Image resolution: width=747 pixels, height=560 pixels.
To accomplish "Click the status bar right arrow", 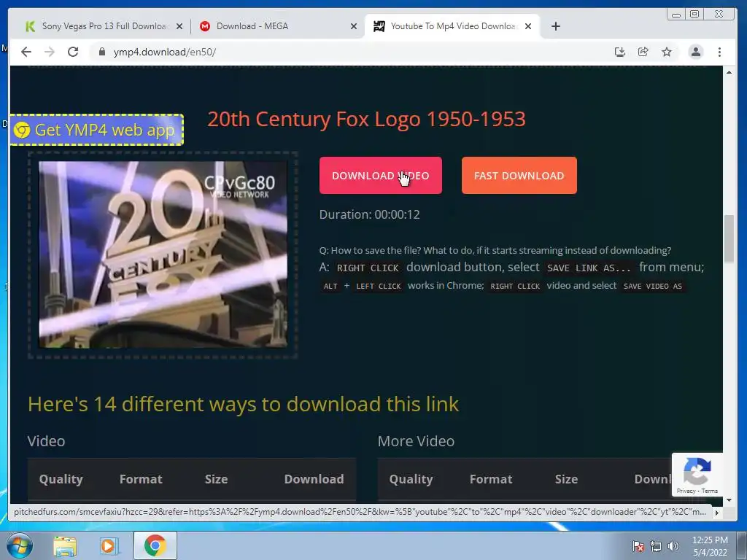I will 716,513.
